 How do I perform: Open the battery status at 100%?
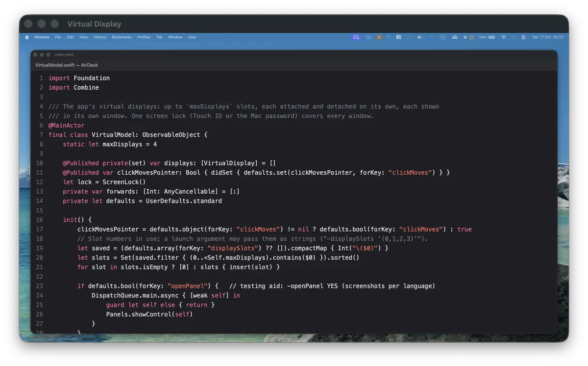(487, 37)
